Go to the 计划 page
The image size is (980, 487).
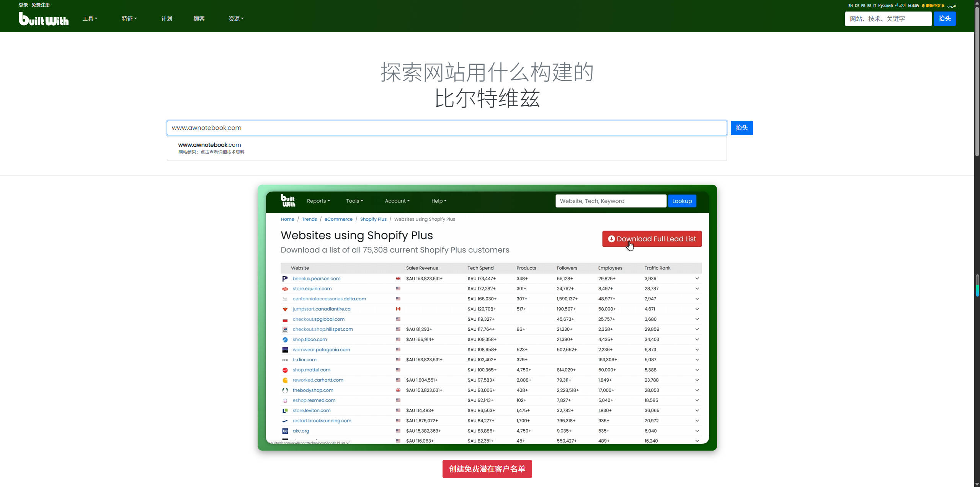[167, 19]
